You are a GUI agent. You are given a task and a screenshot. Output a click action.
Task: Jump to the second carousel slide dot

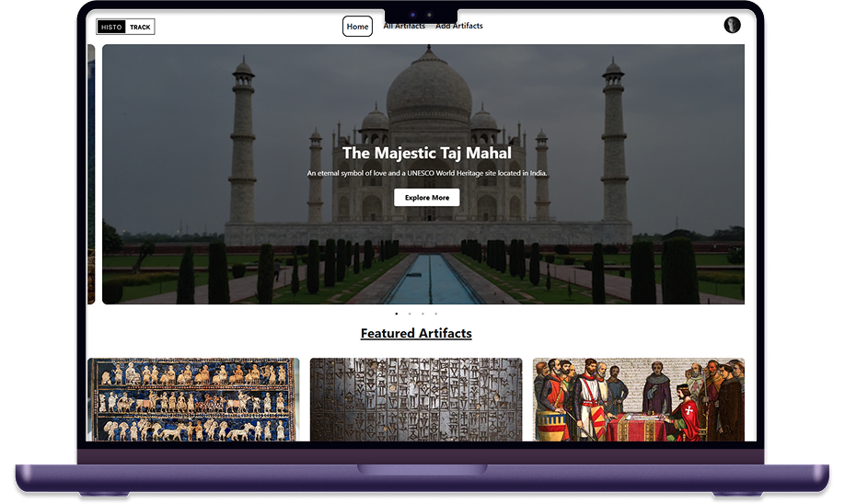[410, 314]
